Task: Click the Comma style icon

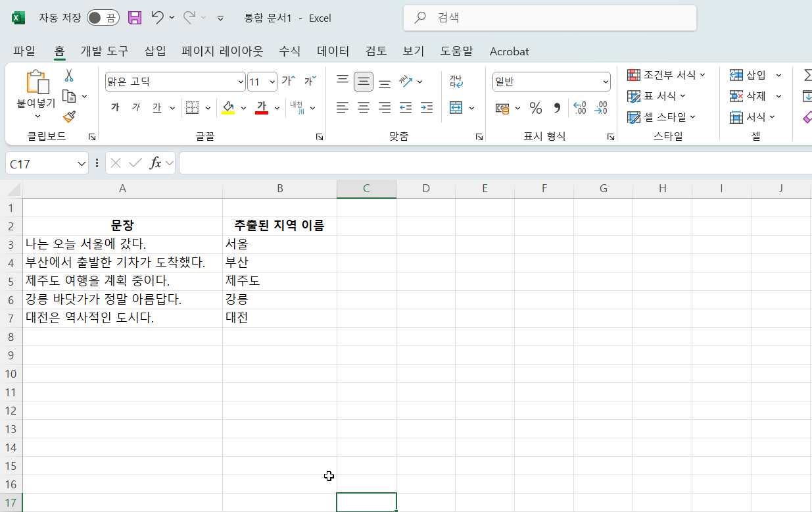Action: [x=556, y=108]
